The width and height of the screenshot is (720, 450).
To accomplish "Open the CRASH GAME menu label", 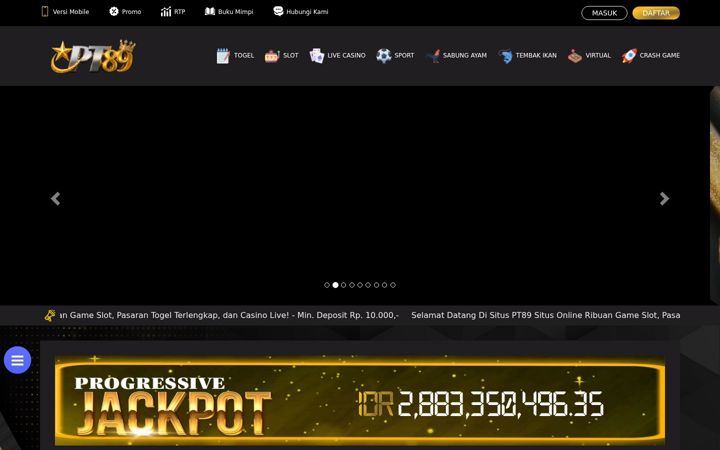I will click(660, 56).
